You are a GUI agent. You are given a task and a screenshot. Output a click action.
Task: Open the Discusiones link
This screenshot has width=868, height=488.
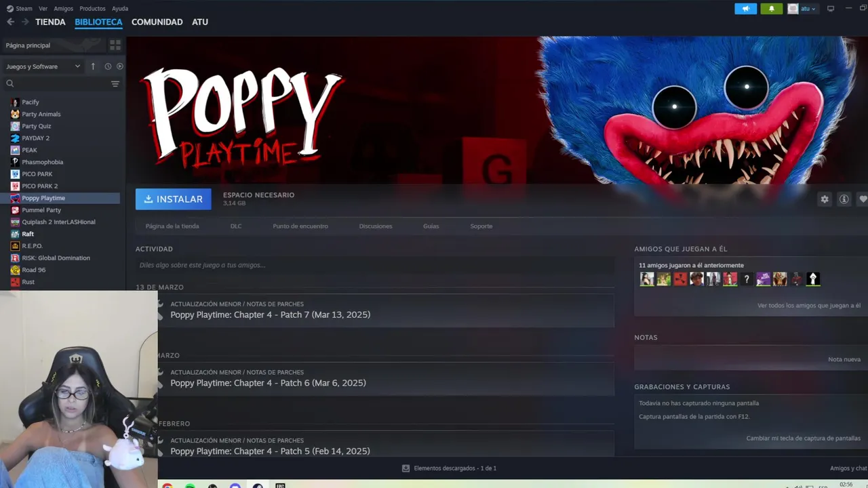tap(376, 226)
